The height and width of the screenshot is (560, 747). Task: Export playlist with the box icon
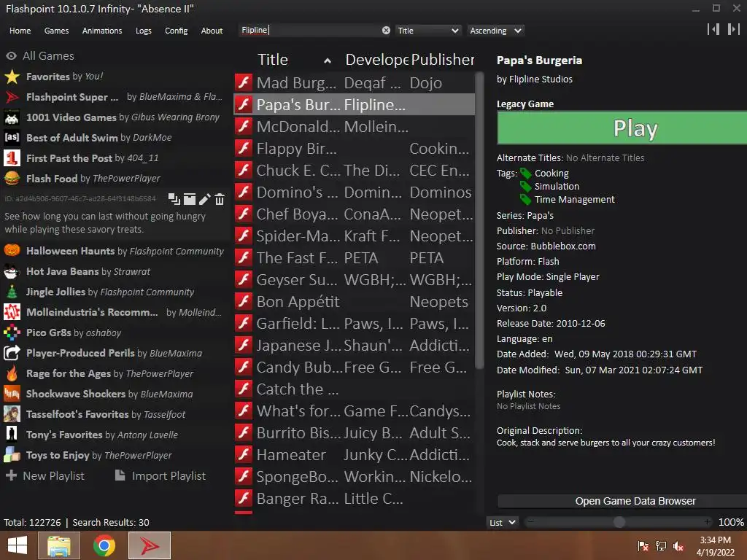coord(189,199)
